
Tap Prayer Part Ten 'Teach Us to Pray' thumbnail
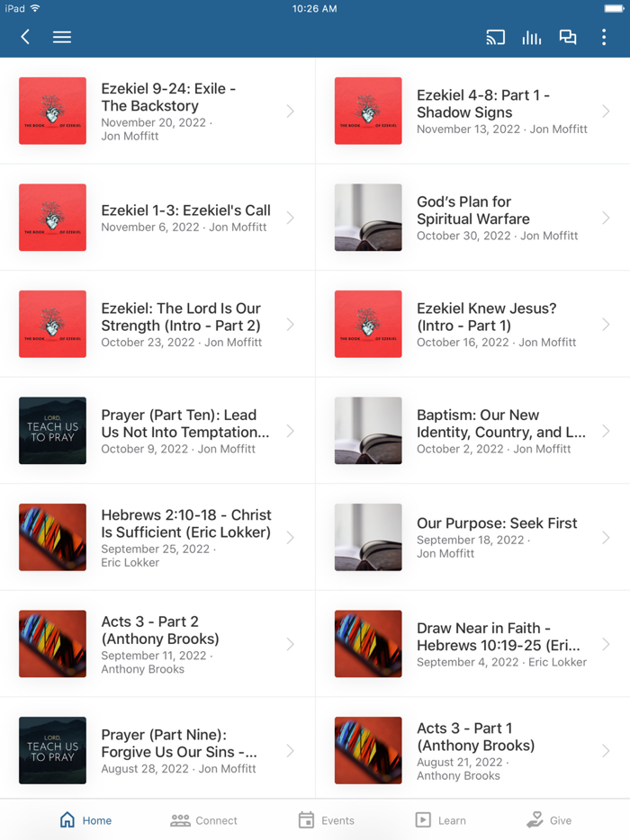pyautogui.click(x=52, y=431)
